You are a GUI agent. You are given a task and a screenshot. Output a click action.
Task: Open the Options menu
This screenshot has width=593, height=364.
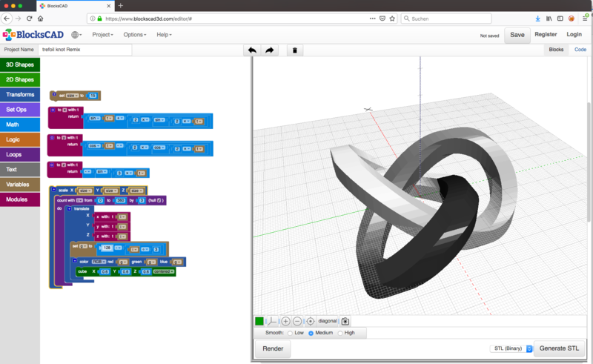(135, 34)
